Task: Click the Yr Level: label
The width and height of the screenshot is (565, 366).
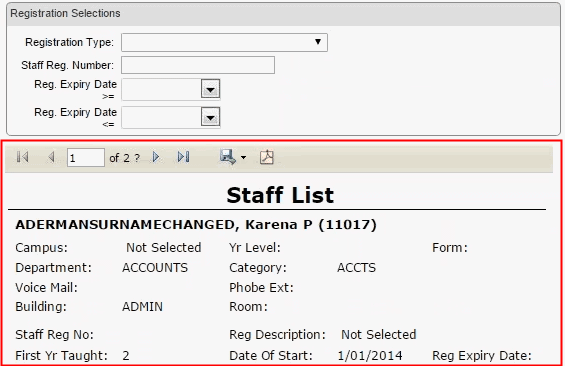Action: (x=255, y=247)
